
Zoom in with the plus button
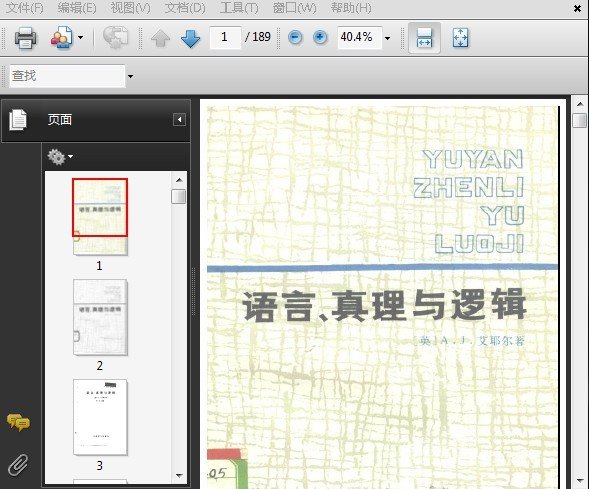pos(320,37)
